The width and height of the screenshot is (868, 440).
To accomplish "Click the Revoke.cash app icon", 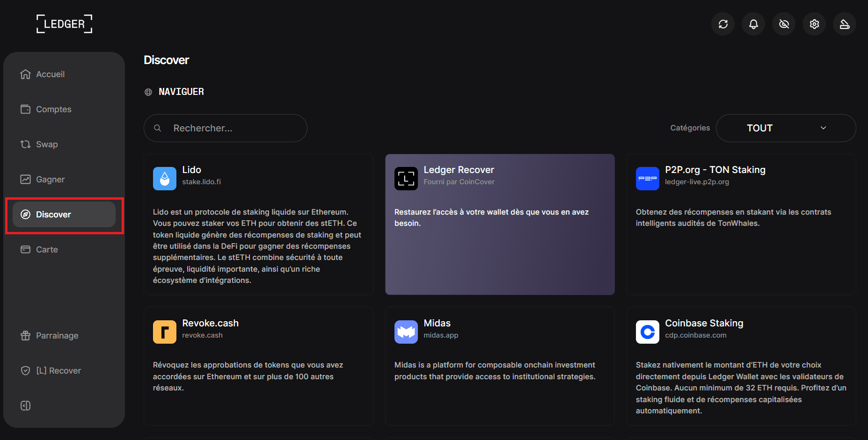I will point(165,332).
